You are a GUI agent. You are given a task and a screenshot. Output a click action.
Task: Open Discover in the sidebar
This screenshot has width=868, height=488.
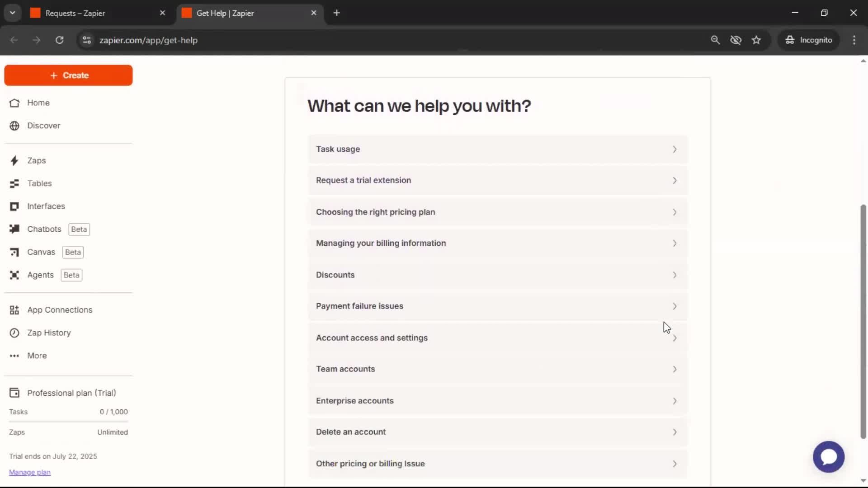coord(43,126)
